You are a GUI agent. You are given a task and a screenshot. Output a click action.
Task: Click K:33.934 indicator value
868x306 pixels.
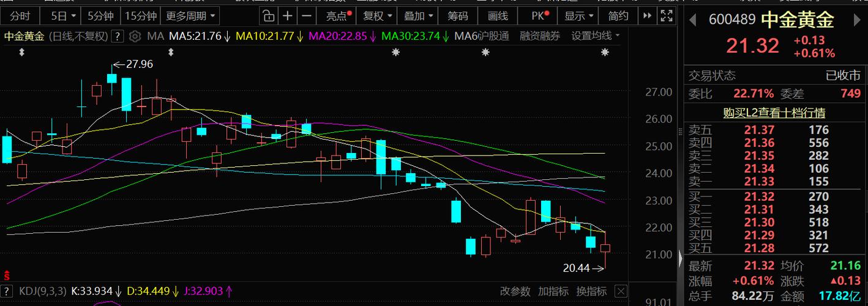coord(97,291)
